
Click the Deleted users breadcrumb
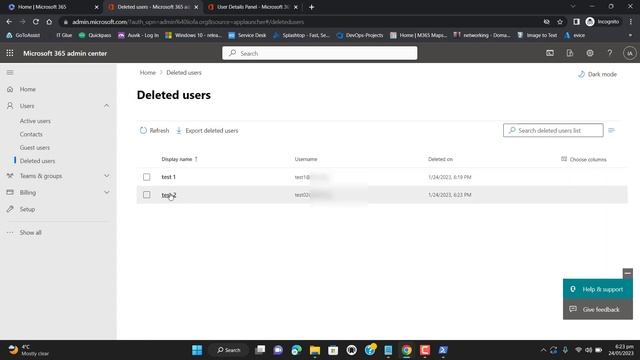pyautogui.click(x=184, y=73)
